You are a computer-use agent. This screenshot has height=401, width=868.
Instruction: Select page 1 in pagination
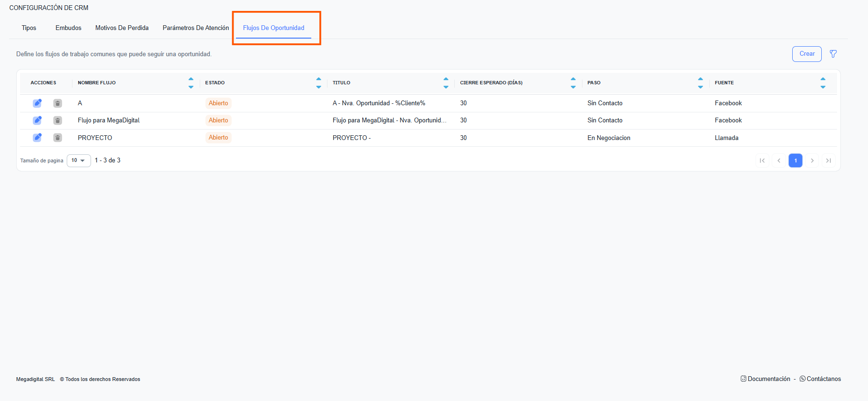[795, 160]
